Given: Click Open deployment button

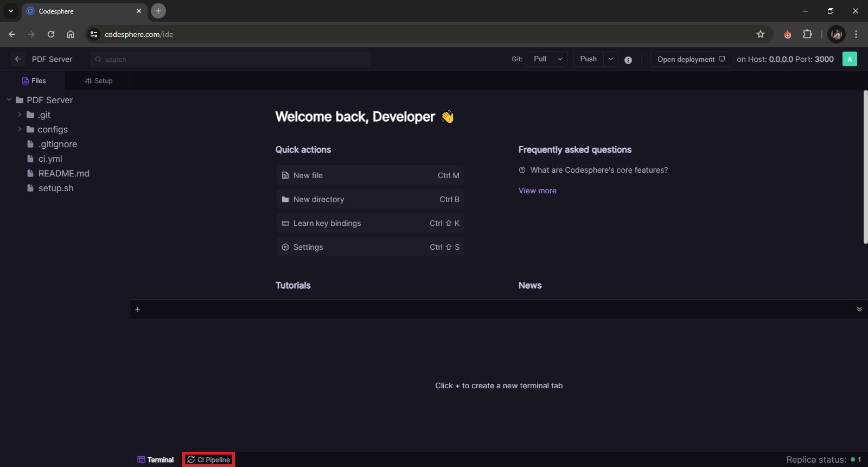Looking at the screenshot, I should point(691,59).
